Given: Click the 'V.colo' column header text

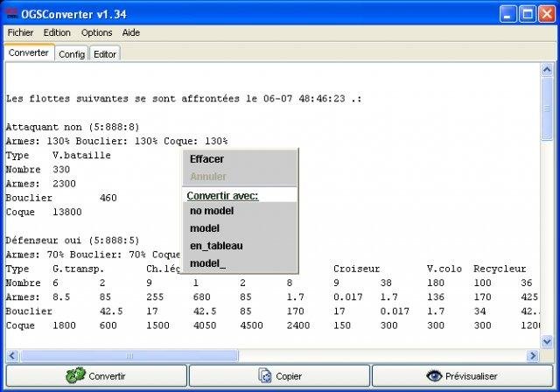Looking at the screenshot, I should pyautogui.click(x=444, y=269).
